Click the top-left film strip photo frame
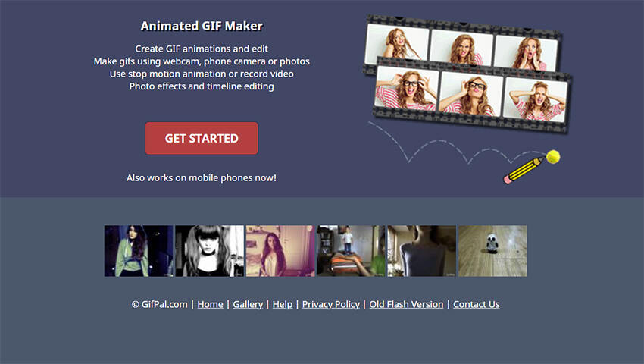The height and width of the screenshot is (364, 644). click(396, 42)
